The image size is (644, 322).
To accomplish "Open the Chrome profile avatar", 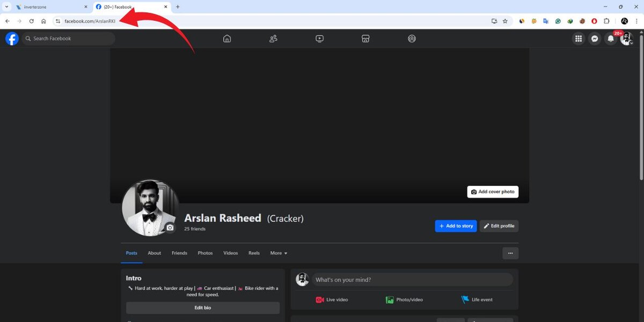I will click(624, 21).
